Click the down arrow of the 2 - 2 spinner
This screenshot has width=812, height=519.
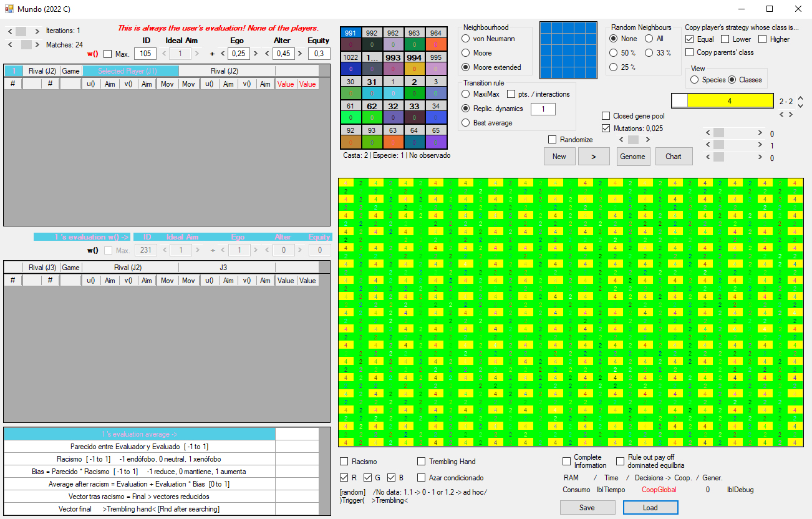801,104
